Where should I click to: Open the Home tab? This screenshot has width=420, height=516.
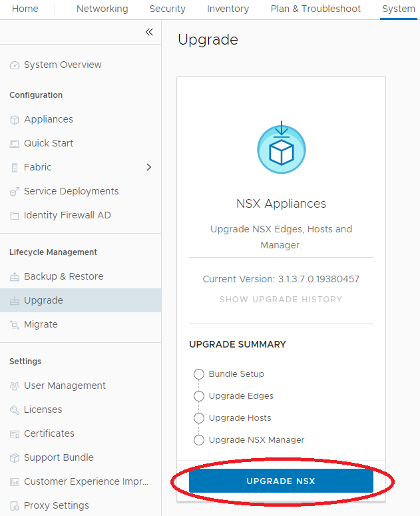25,9
